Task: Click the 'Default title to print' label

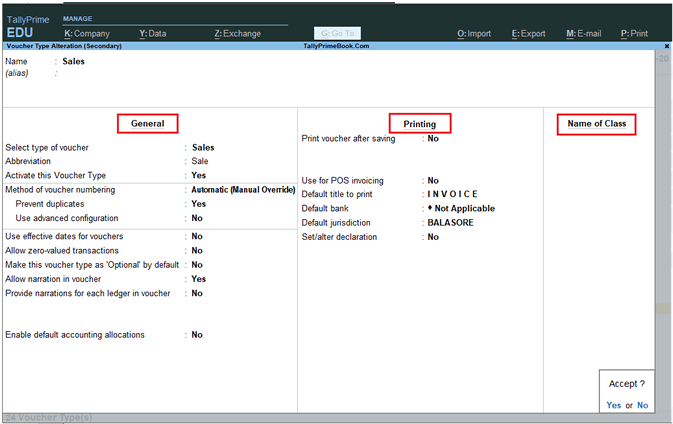Action: [x=337, y=194]
